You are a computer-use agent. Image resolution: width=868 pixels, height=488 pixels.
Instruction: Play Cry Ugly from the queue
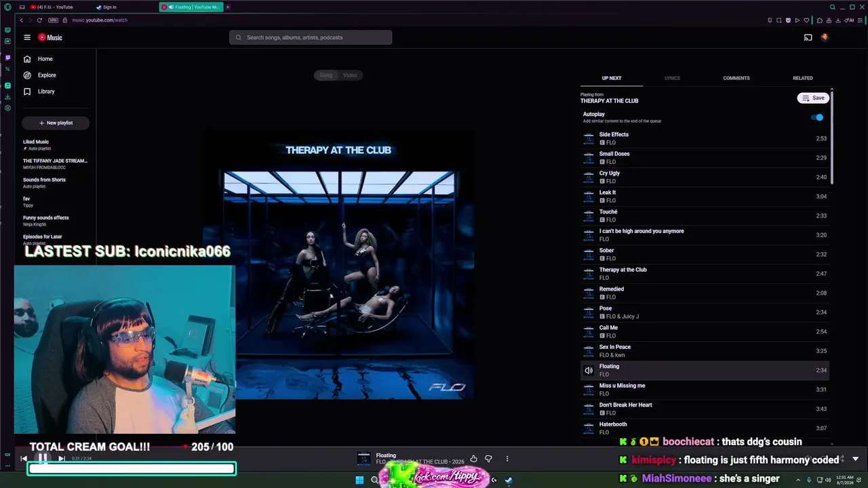[x=705, y=177]
